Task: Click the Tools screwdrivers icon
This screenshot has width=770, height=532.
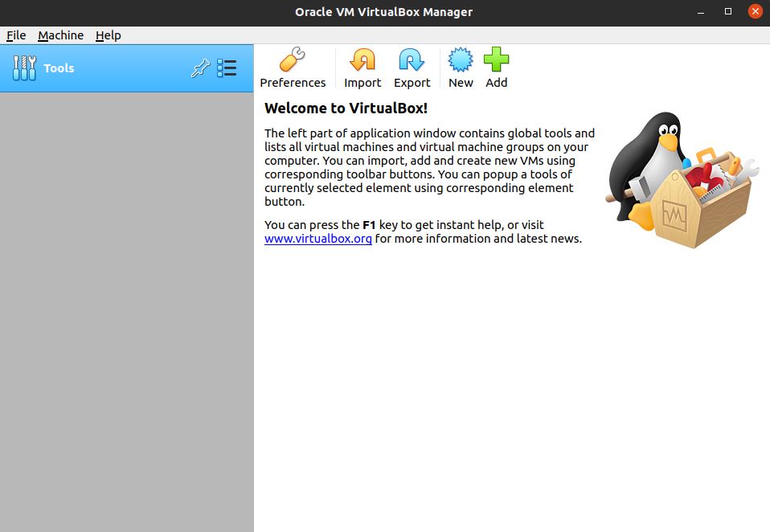Action: coord(24,68)
